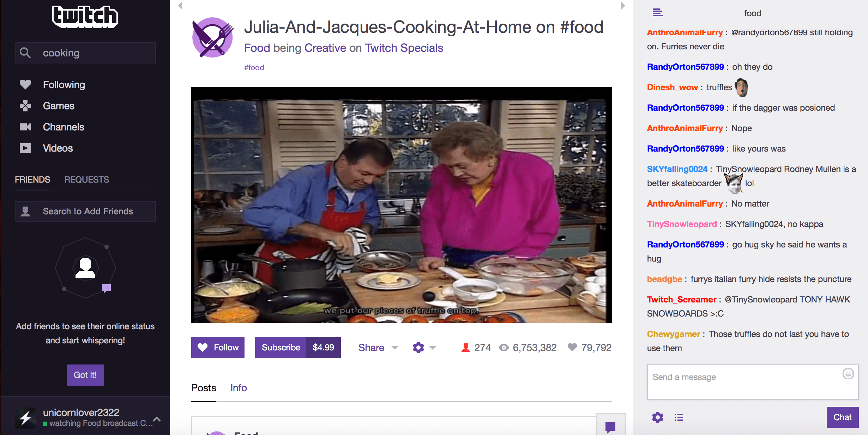
Task: Click the Channels navigation icon
Action: pyautogui.click(x=25, y=127)
